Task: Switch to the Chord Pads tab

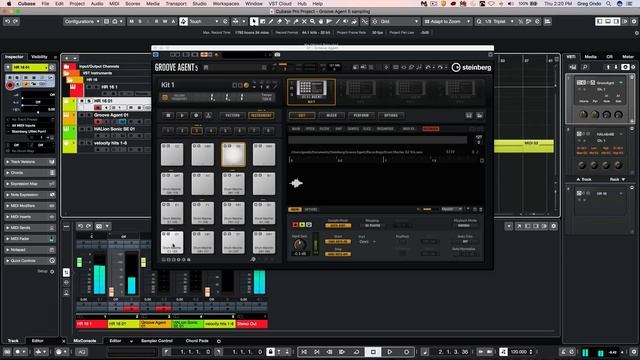Action: pyautogui.click(x=197, y=340)
